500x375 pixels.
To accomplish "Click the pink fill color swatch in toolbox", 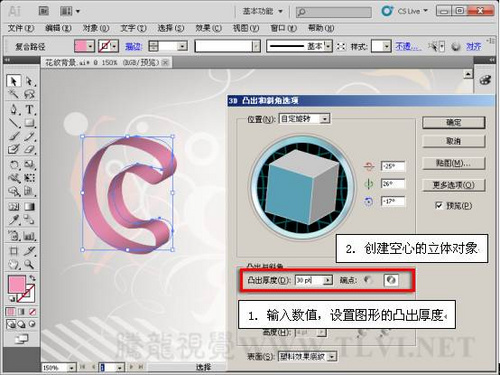I will tap(17, 285).
